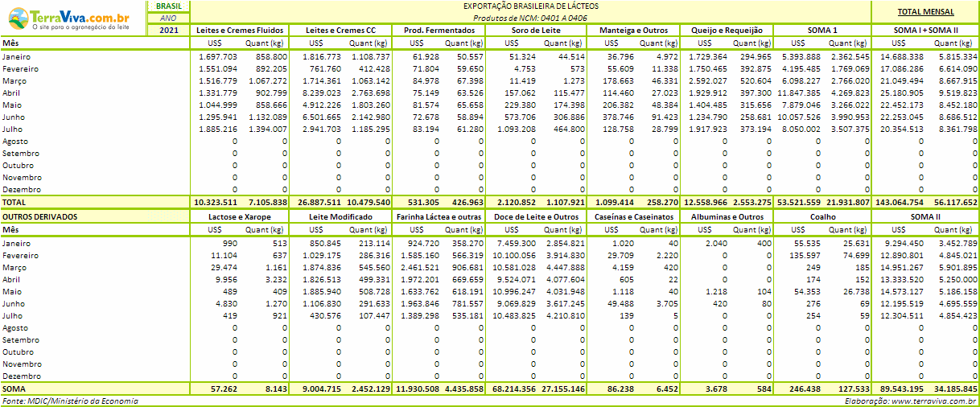Select the OUTROS DERIVADOS section label
This screenshot has height=407, width=980.
click(39, 217)
